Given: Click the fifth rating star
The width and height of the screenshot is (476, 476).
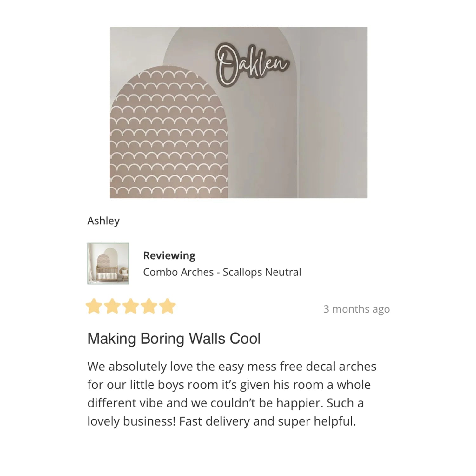Looking at the screenshot, I should [x=167, y=307].
